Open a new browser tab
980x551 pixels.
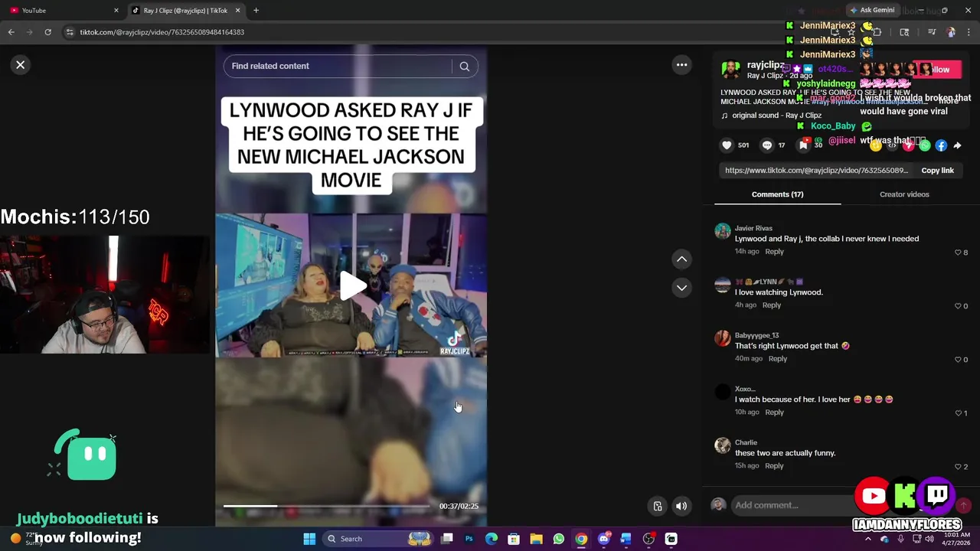(x=256, y=11)
